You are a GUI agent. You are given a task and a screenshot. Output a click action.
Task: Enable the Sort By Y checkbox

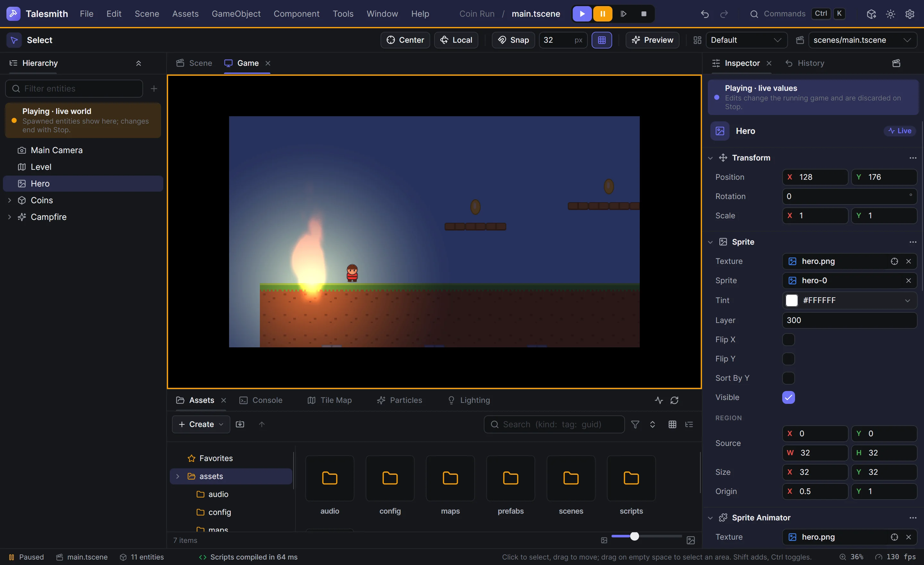[x=788, y=378]
